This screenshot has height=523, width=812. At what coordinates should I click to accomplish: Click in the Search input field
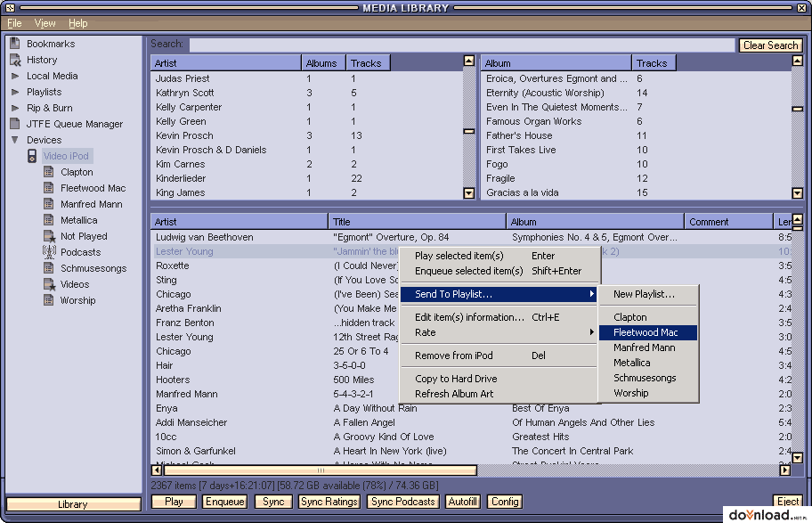pyautogui.click(x=462, y=45)
